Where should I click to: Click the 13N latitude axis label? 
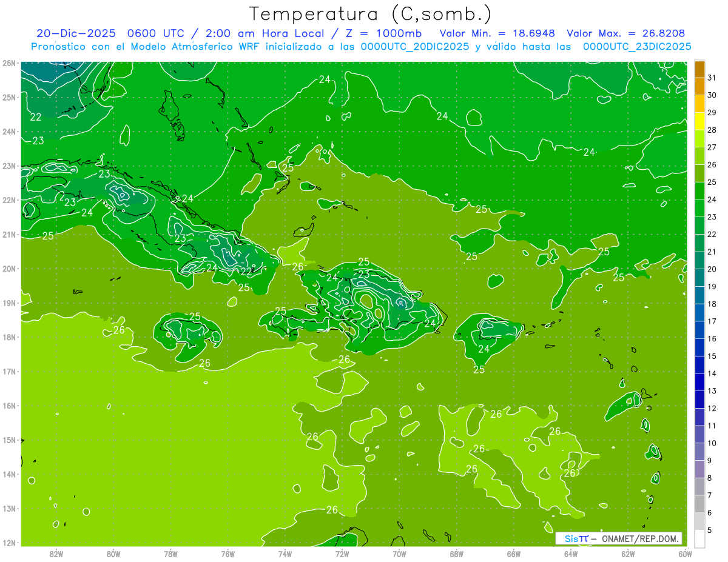click(9, 508)
